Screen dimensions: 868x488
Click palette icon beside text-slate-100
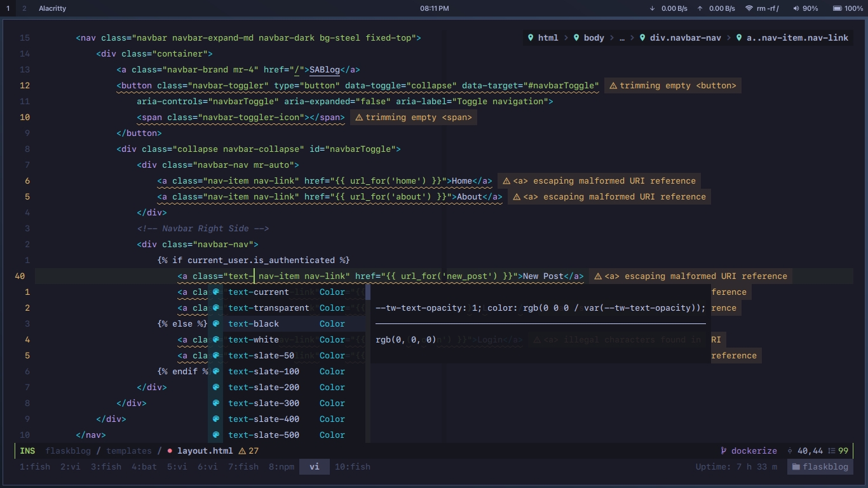pos(216,371)
